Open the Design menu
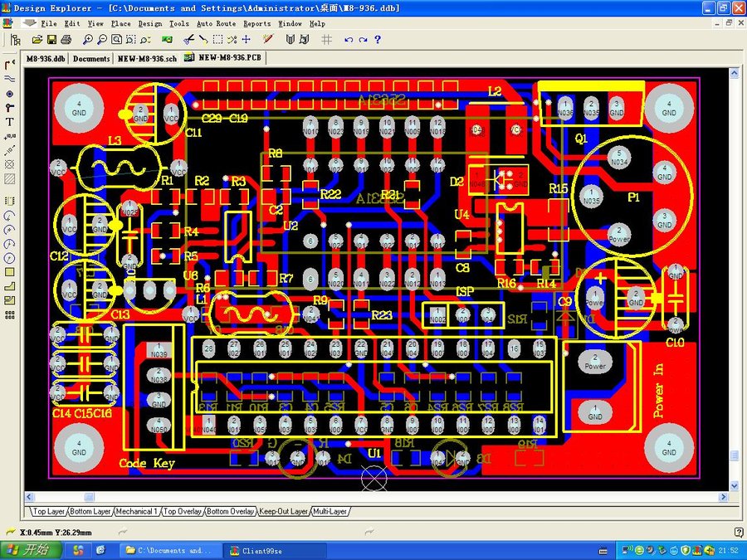Screen dimensions: 747x560 (x=149, y=23)
